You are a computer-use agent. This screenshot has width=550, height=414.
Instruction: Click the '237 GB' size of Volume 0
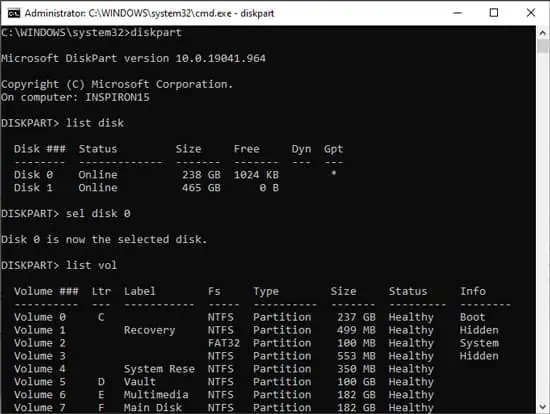point(356,317)
